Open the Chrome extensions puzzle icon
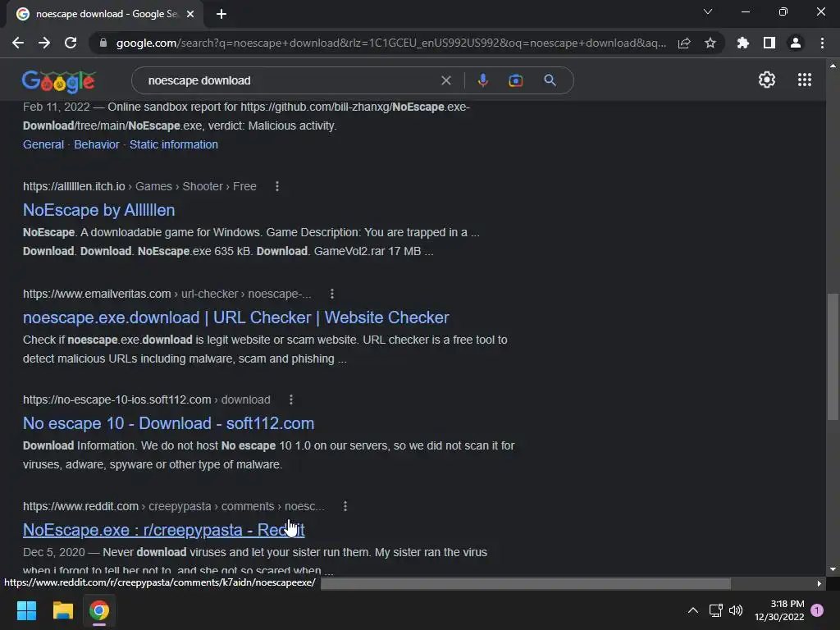 pos(743,43)
